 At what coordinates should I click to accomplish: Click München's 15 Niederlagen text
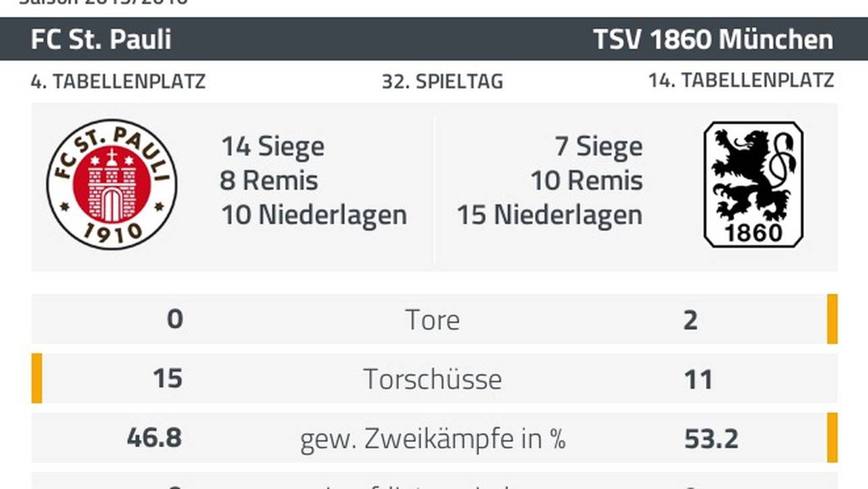(x=550, y=215)
